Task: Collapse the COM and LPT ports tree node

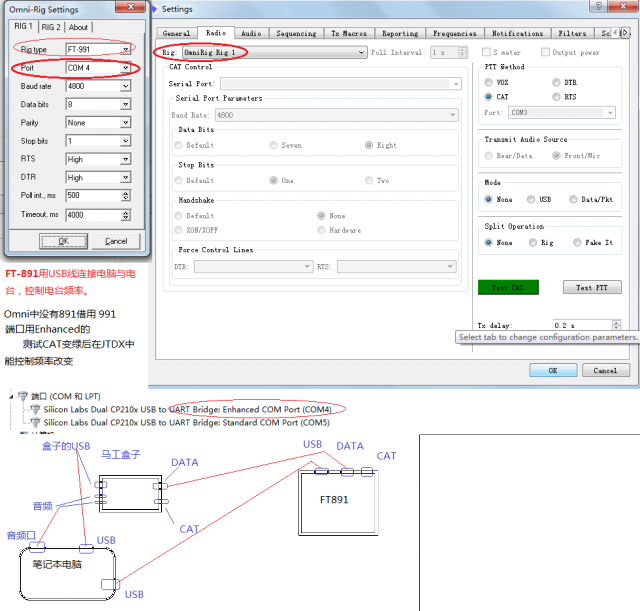Action: point(11,396)
